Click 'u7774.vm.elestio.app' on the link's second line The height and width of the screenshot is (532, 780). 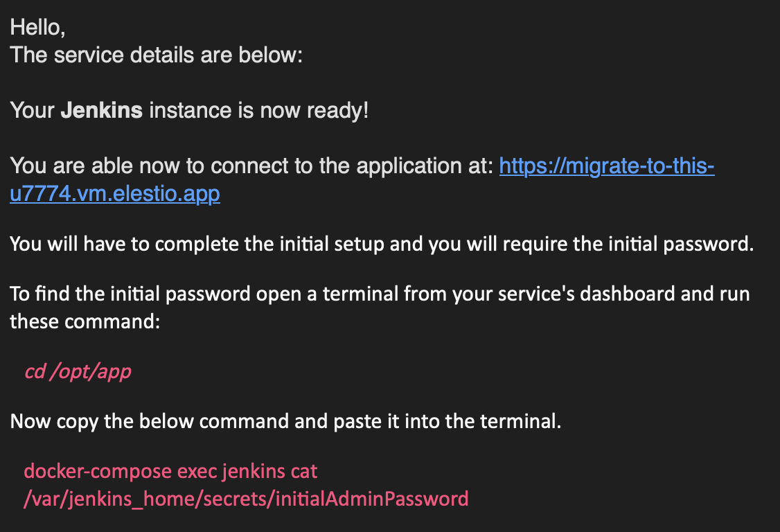click(x=115, y=193)
